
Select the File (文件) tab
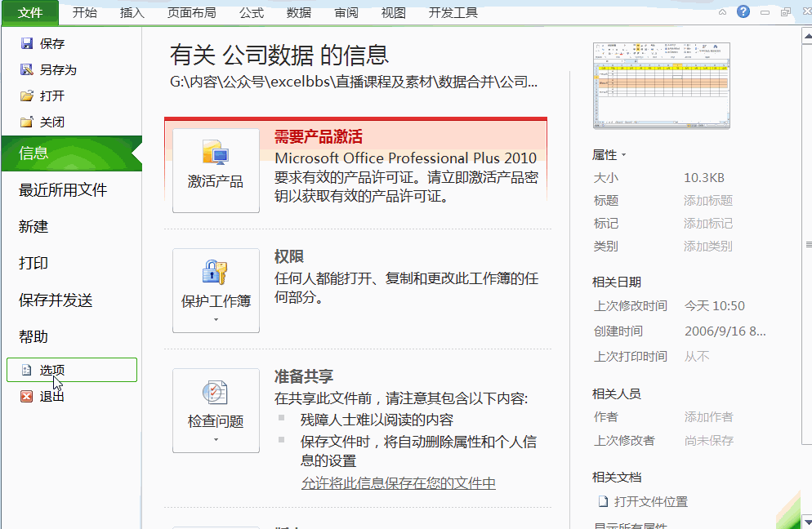pyautogui.click(x=30, y=12)
